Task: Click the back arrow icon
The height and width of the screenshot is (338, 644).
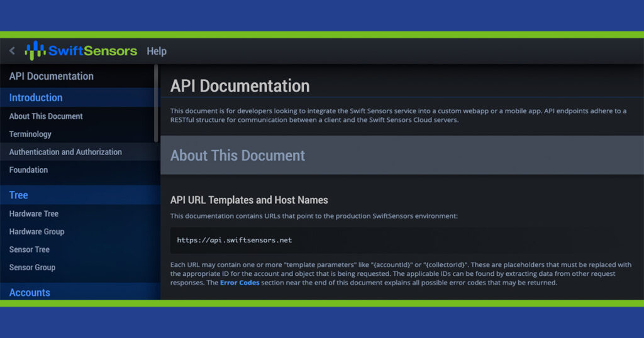Action: coord(12,51)
